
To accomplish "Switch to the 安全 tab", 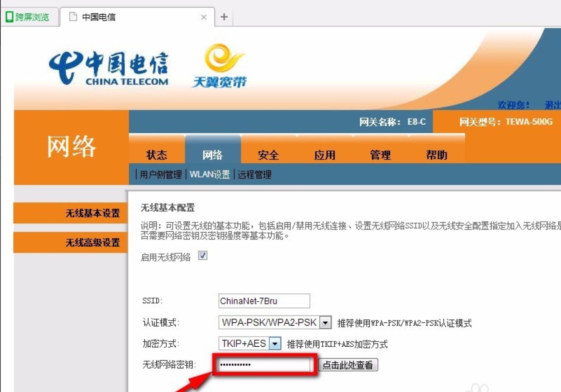I will [x=267, y=154].
